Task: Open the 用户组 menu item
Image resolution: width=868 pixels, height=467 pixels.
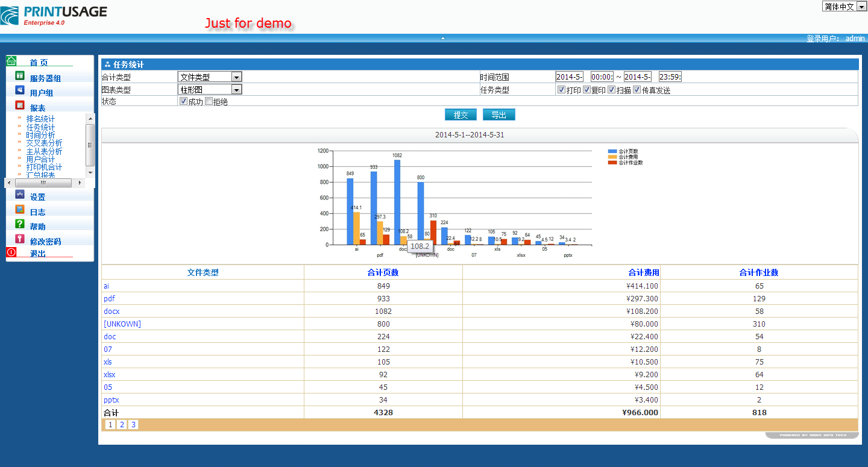Action: point(42,93)
